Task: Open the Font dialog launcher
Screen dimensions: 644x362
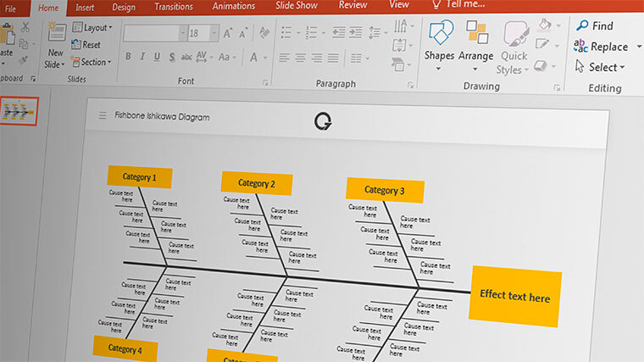Action: pos(265,82)
